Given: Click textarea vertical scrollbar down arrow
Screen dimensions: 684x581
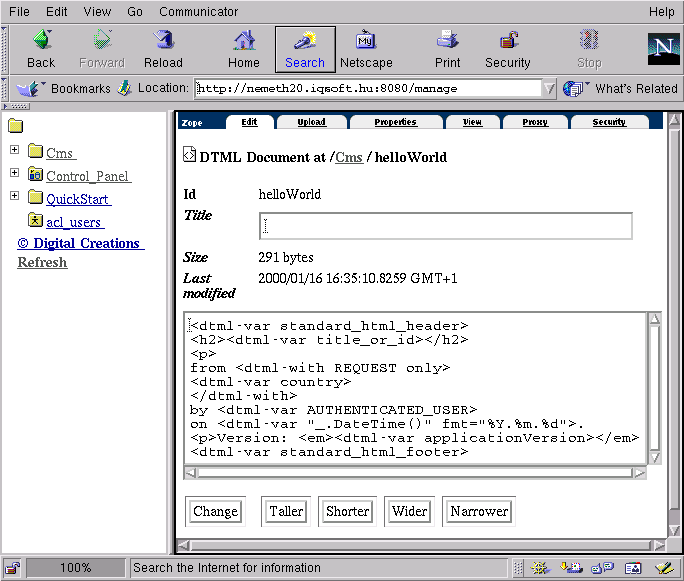Looking at the screenshot, I should pos(655,457).
